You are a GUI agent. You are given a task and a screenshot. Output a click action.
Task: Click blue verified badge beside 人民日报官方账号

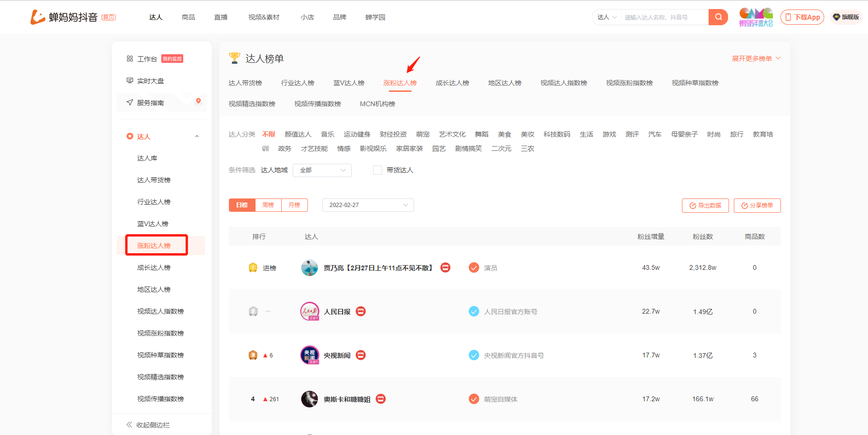[474, 311]
